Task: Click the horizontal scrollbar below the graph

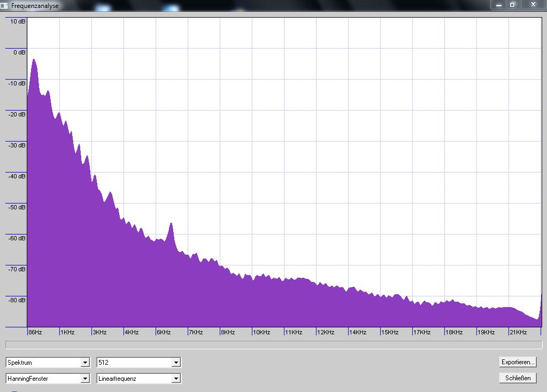Action: [274, 345]
